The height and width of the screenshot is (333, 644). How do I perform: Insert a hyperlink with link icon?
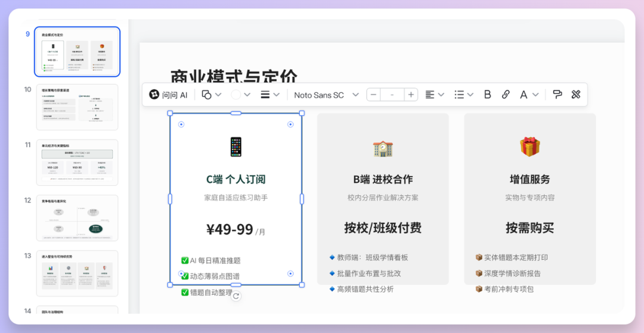(506, 95)
